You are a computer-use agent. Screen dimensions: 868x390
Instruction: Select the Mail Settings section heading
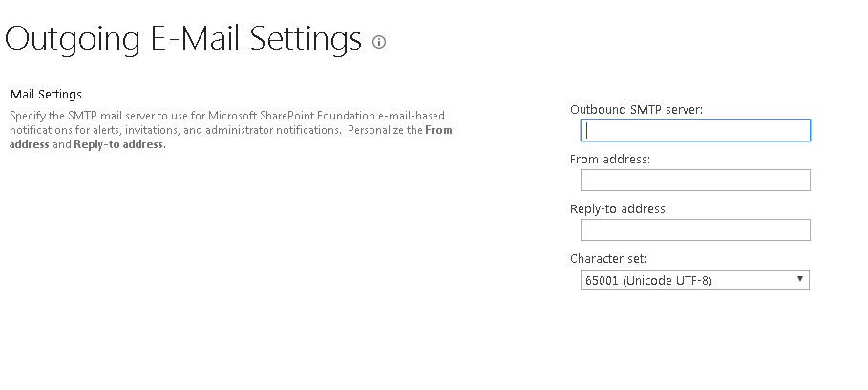pos(46,95)
